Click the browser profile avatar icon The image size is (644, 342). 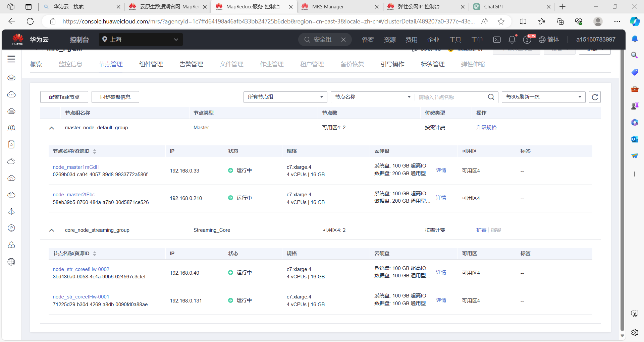coord(598,21)
